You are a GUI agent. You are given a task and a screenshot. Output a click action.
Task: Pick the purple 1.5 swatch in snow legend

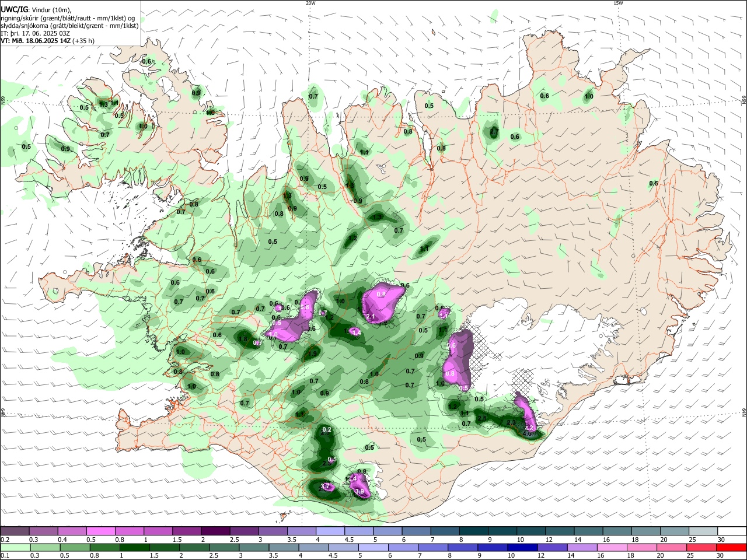[x=187, y=531]
